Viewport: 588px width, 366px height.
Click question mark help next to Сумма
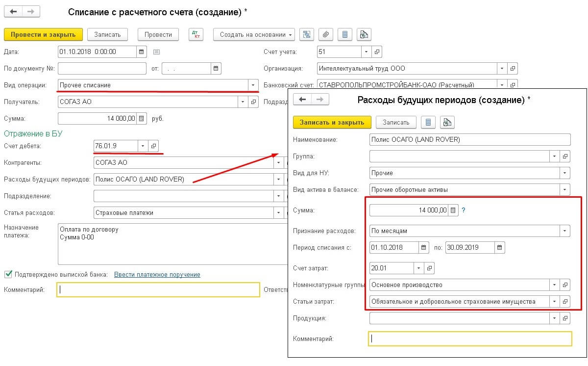463,210
